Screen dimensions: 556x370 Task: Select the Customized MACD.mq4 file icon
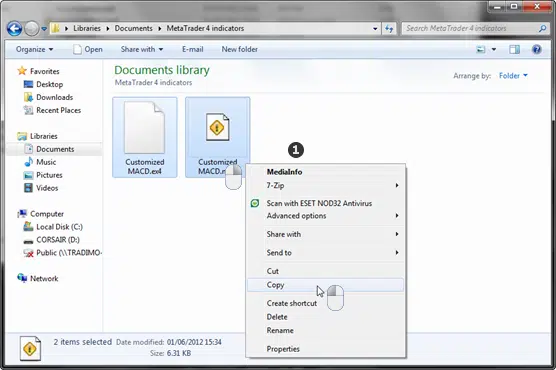pos(217,127)
